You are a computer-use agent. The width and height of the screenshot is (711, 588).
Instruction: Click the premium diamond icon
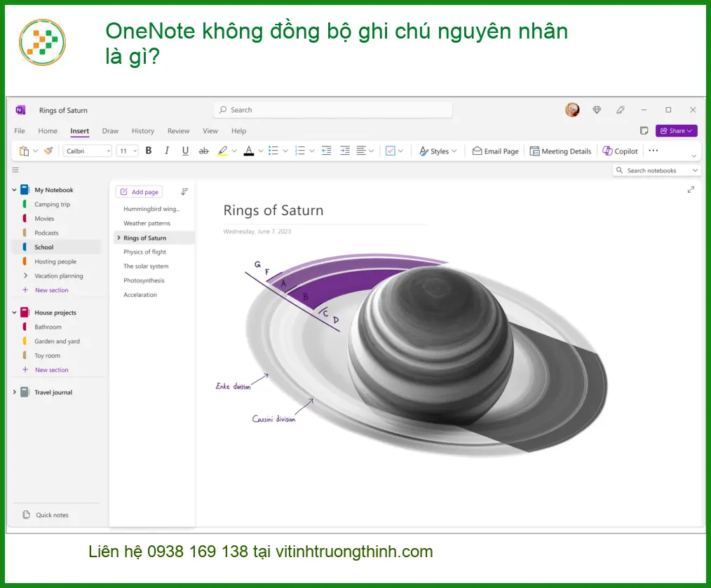point(597,110)
